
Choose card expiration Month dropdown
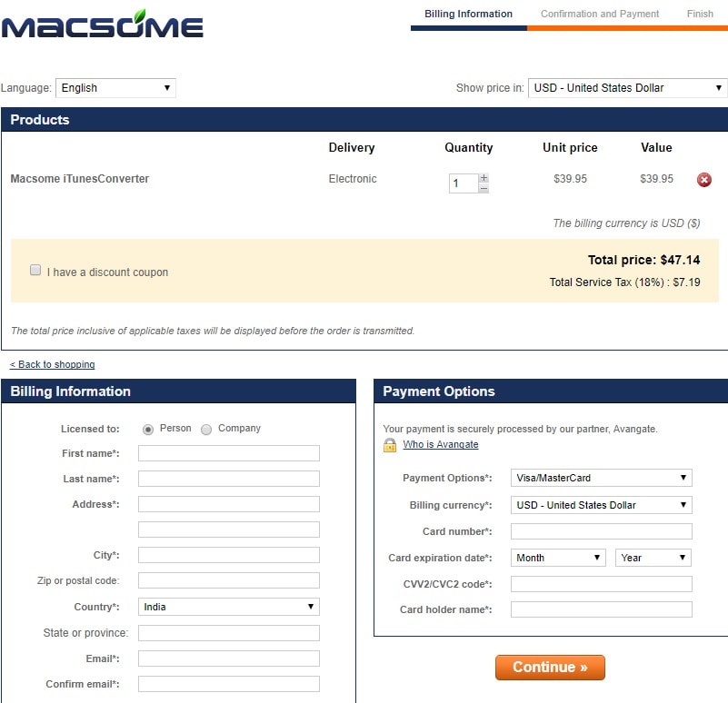[558, 558]
